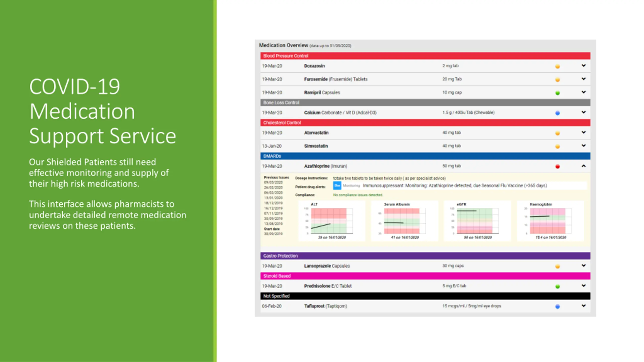
Task: Click the Atorvastatin drug name
Action: click(316, 133)
